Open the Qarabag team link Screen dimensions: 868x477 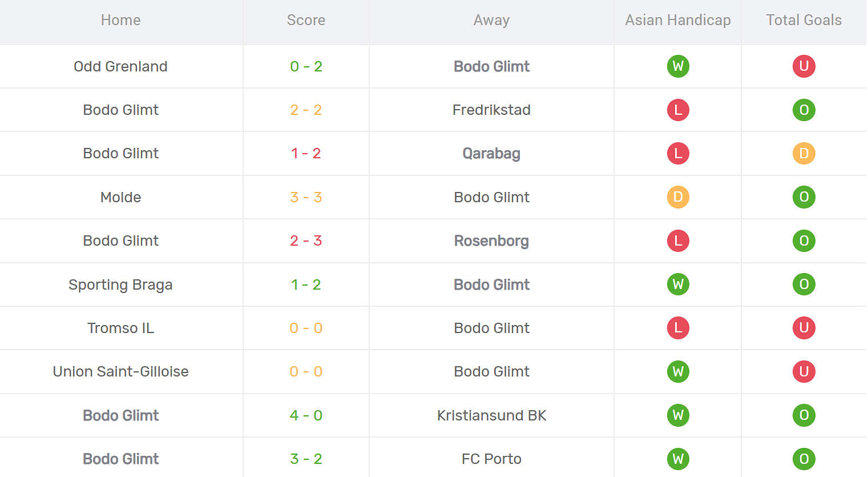[491, 153]
